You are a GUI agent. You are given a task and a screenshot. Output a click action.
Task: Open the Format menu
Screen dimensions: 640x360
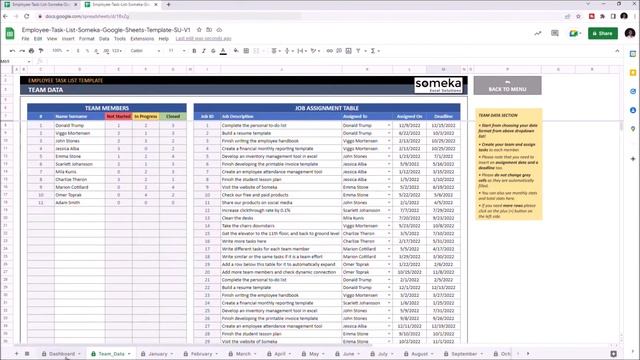(87, 39)
